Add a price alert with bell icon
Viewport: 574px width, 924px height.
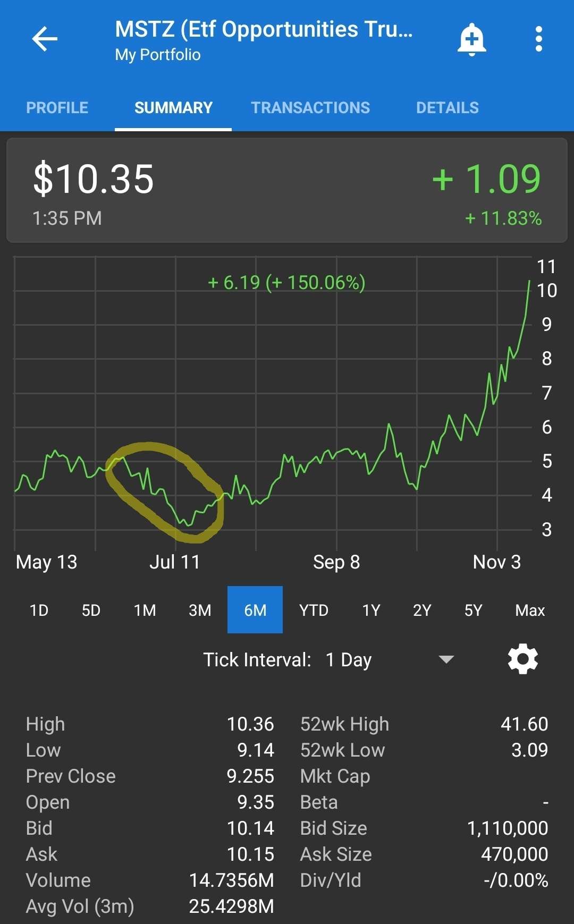[x=471, y=39]
